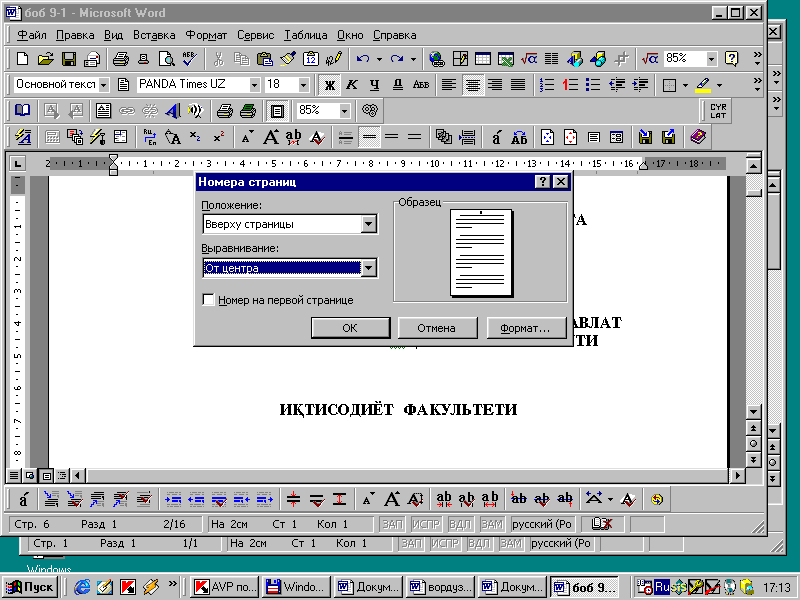Open the Сервис menu
This screenshot has width=800, height=600.
[256, 35]
